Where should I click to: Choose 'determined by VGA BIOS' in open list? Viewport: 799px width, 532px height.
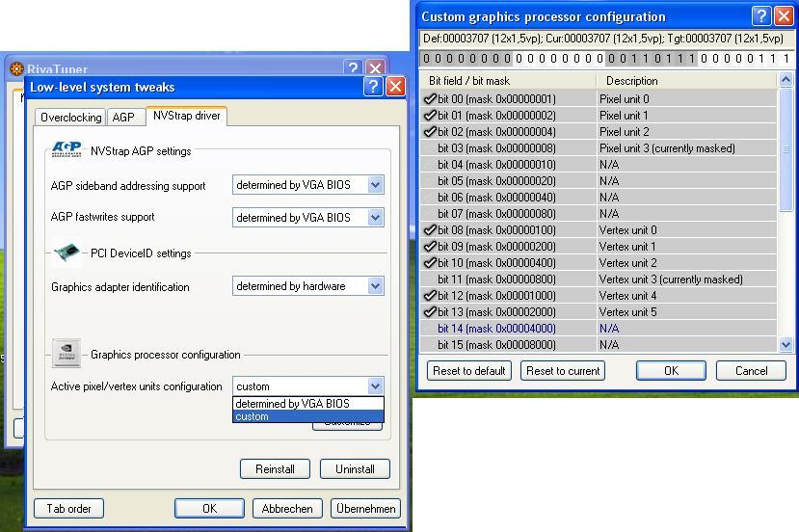(307, 404)
